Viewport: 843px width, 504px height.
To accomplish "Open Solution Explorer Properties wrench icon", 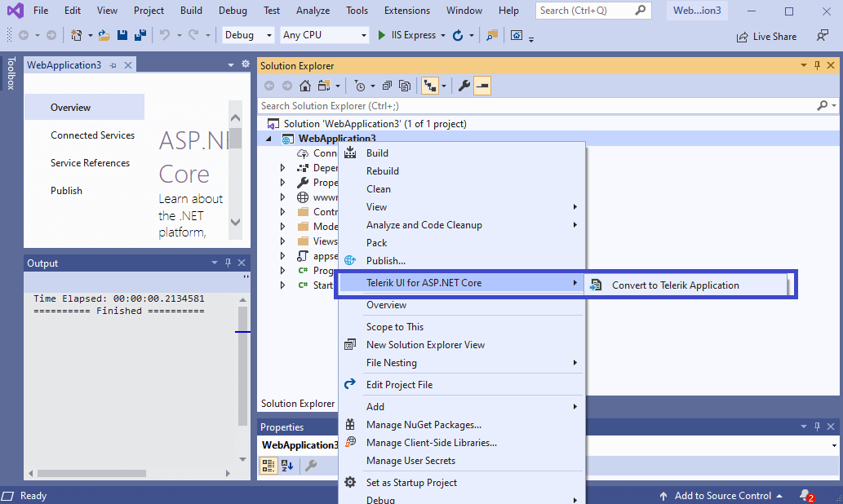I will (464, 85).
